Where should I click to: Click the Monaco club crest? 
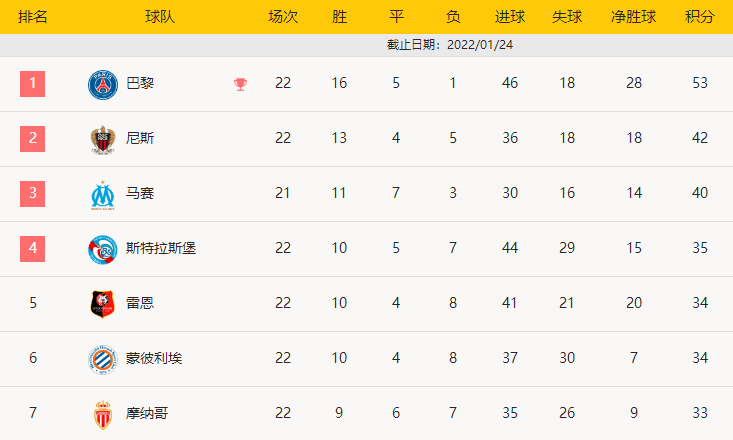click(x=103, y=413)
